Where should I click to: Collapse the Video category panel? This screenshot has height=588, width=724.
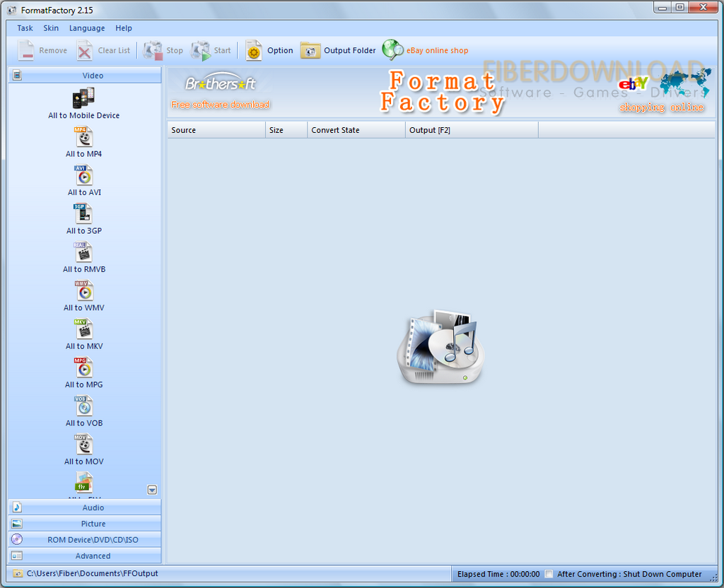pos(85,75)
